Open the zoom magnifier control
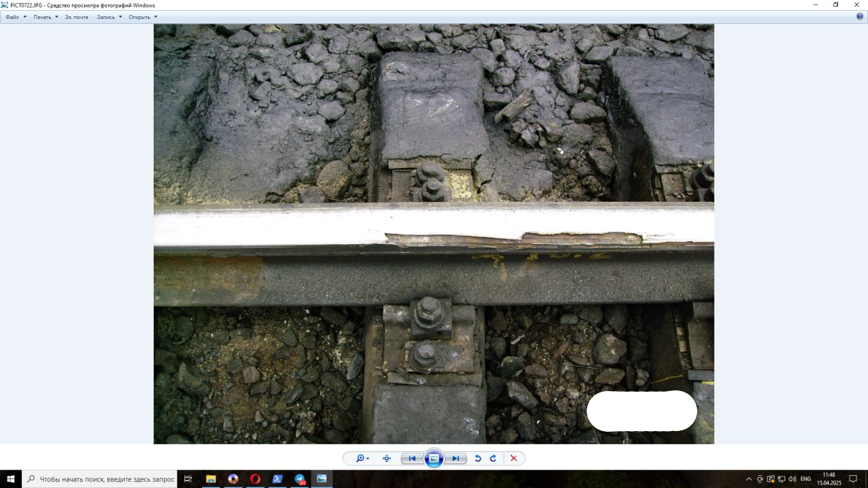 (363, 459)
